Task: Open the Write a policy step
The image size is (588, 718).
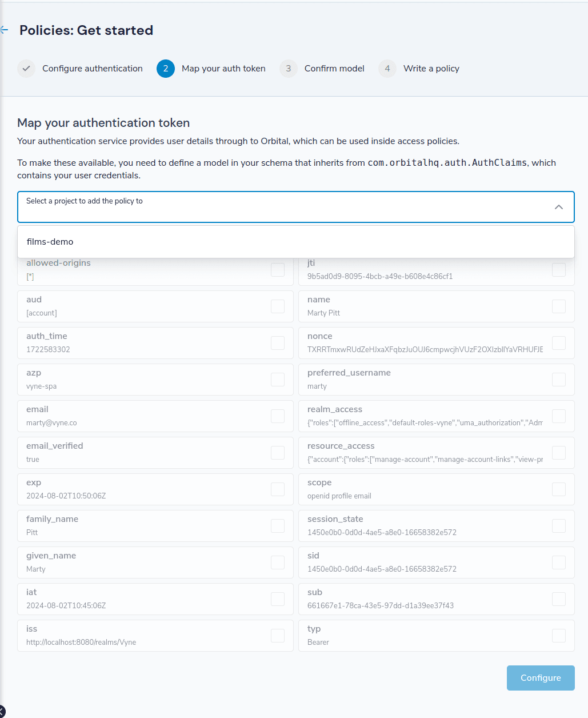Action: [x=431, y=69]
